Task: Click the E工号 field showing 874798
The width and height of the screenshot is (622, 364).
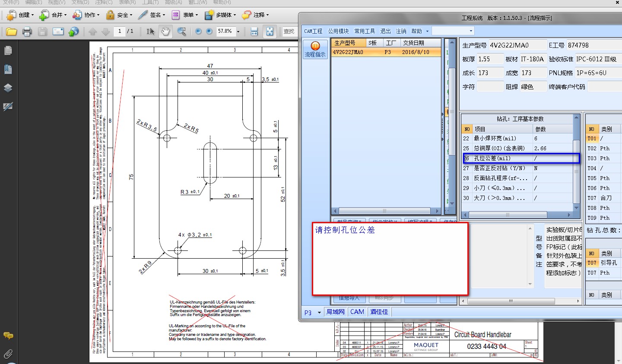Action: pyautogui.click(x=594, y=45)
